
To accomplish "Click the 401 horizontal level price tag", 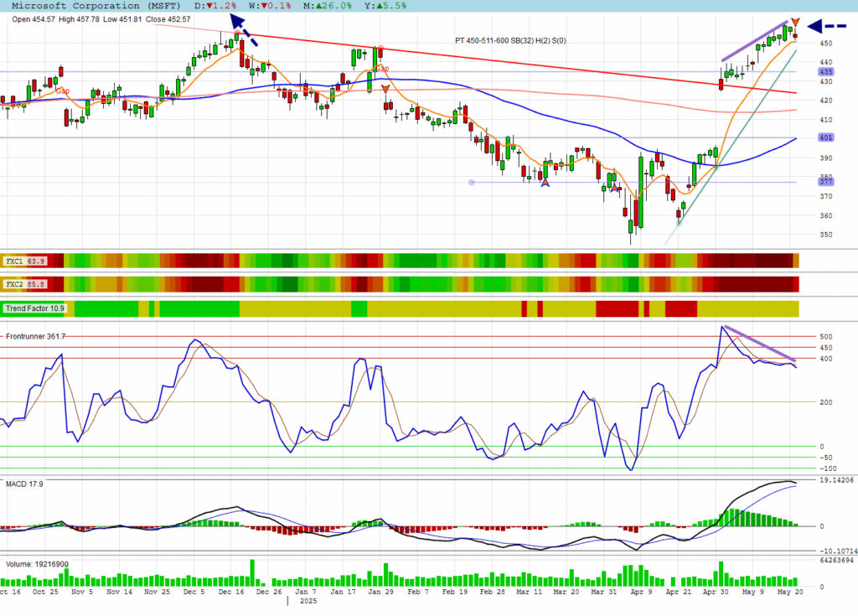I will click(825, 137).
